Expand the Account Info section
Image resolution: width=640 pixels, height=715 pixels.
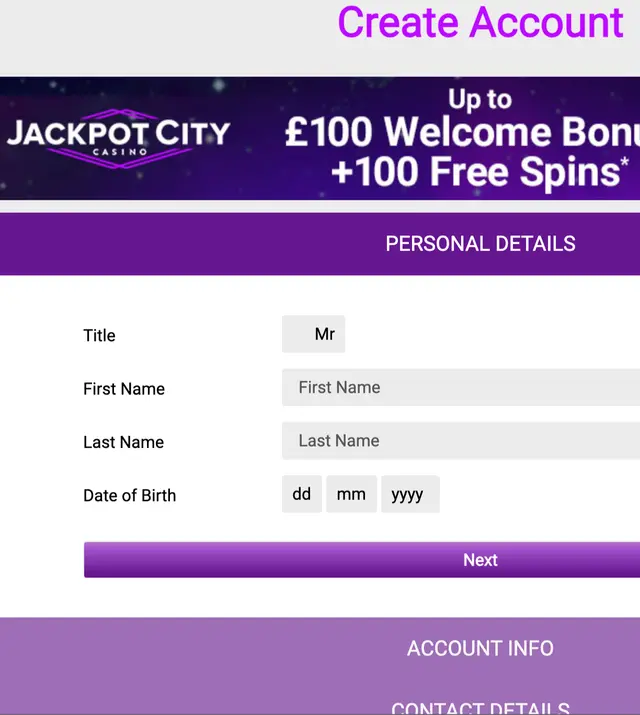click(x=480, y=648)
